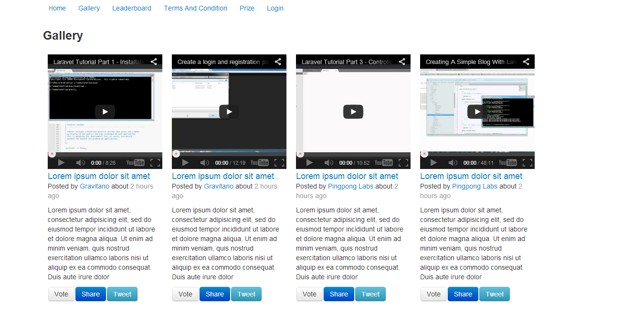The width and height of the screenshot is (644, 316).
Task: Tweet the Simple Blog entry
Action: (495, 294)
